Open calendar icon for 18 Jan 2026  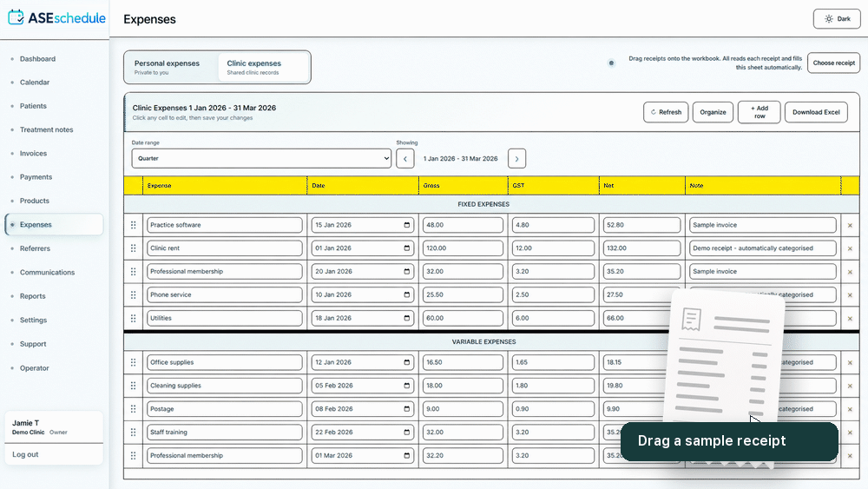407,318
